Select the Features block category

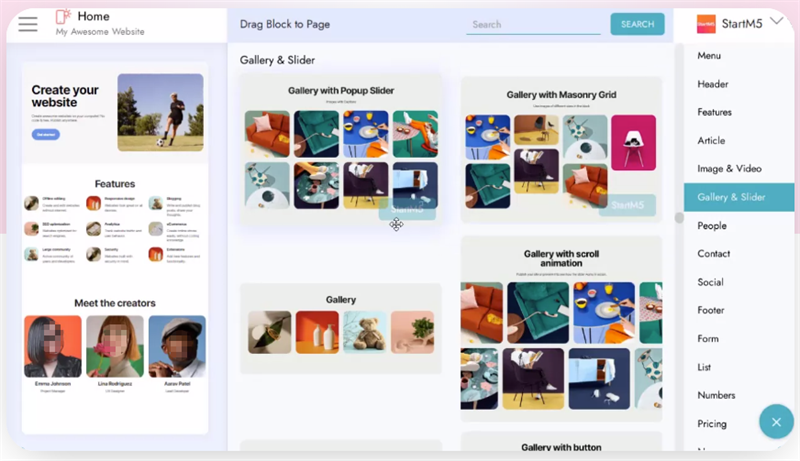point(714,112)
